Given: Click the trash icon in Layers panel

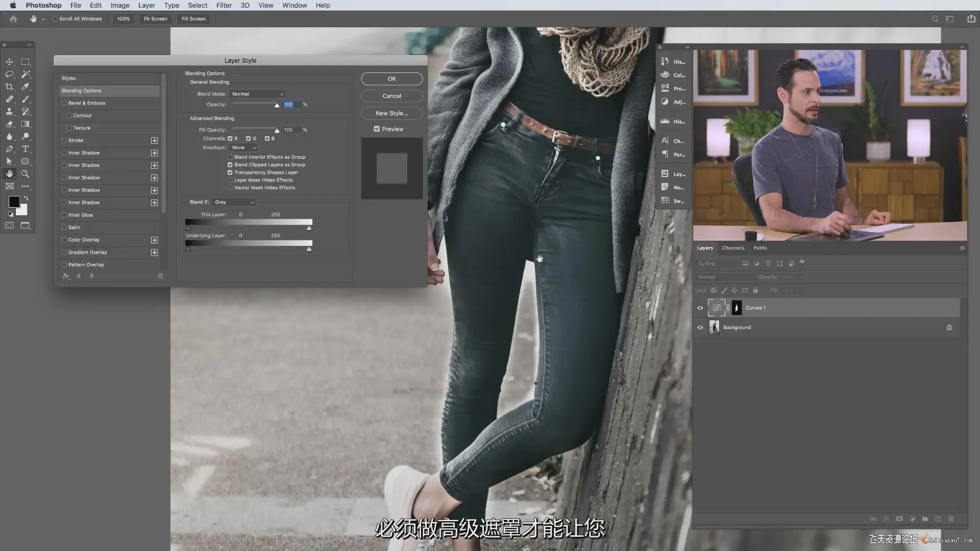Looking at the screenshot, I should pyautogui.click(x=950, y=519).
